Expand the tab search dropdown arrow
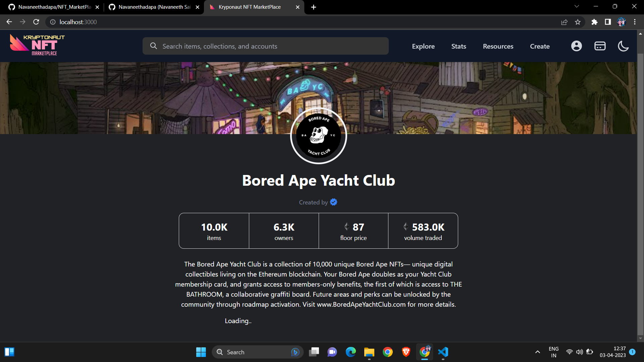 point(577,7)
